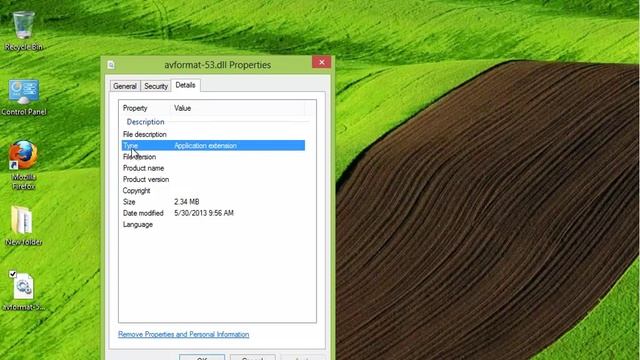Uncheck the avformat file selection checkbox
640x360 pixels.
[13, 274]
